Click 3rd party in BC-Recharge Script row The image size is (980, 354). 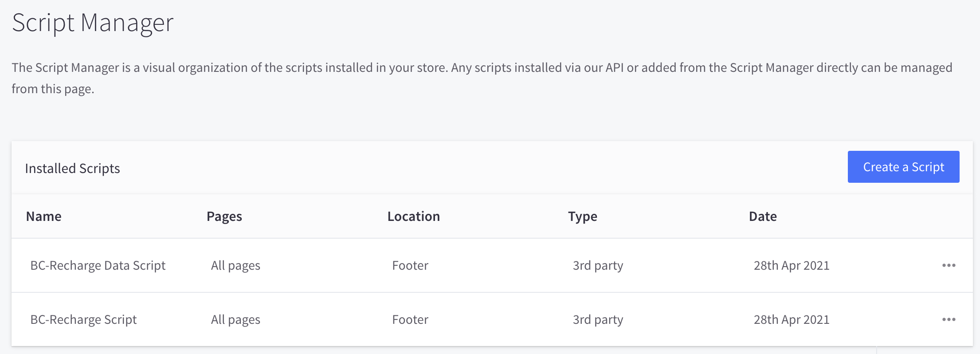click(598, 319)
